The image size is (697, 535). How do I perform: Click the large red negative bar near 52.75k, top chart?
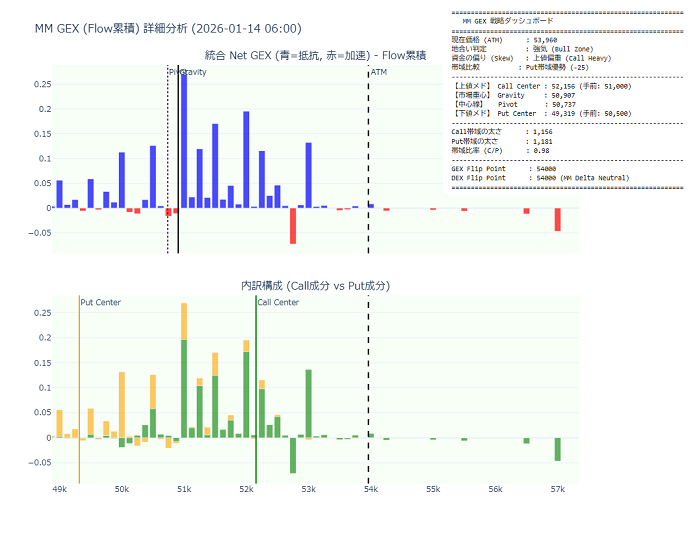click(293, 226)
